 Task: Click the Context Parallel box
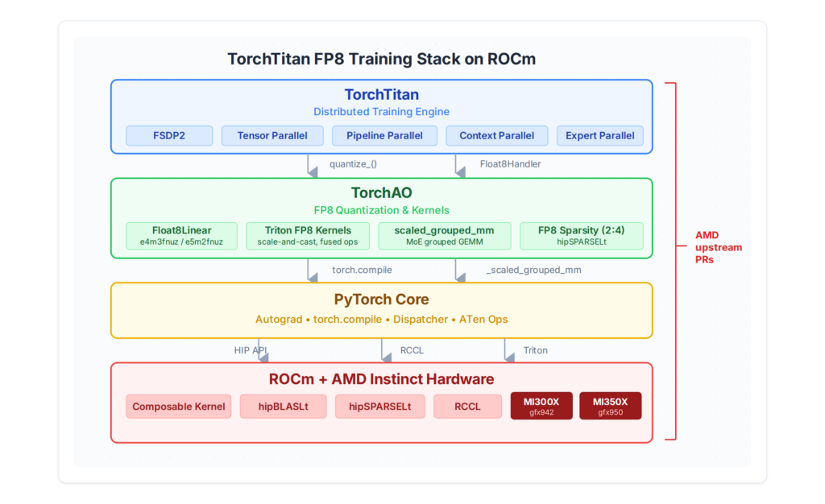point(496,135)
